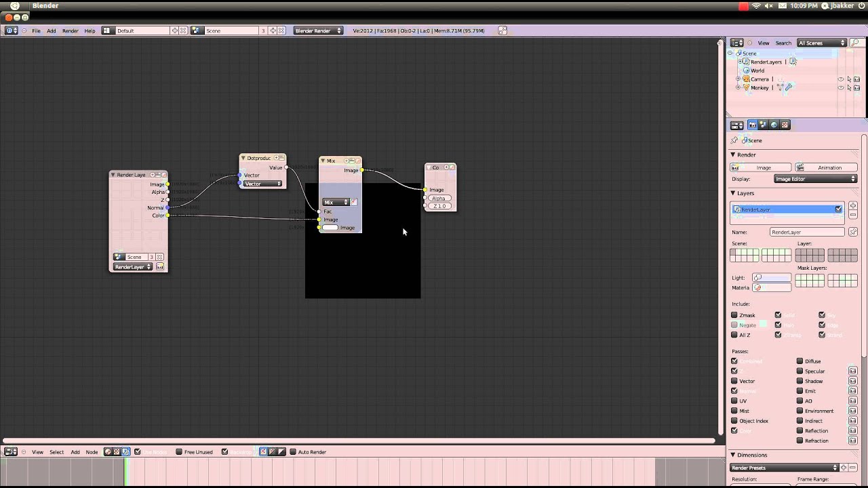Click the Z value slider on Composite node

click(439, 206)
